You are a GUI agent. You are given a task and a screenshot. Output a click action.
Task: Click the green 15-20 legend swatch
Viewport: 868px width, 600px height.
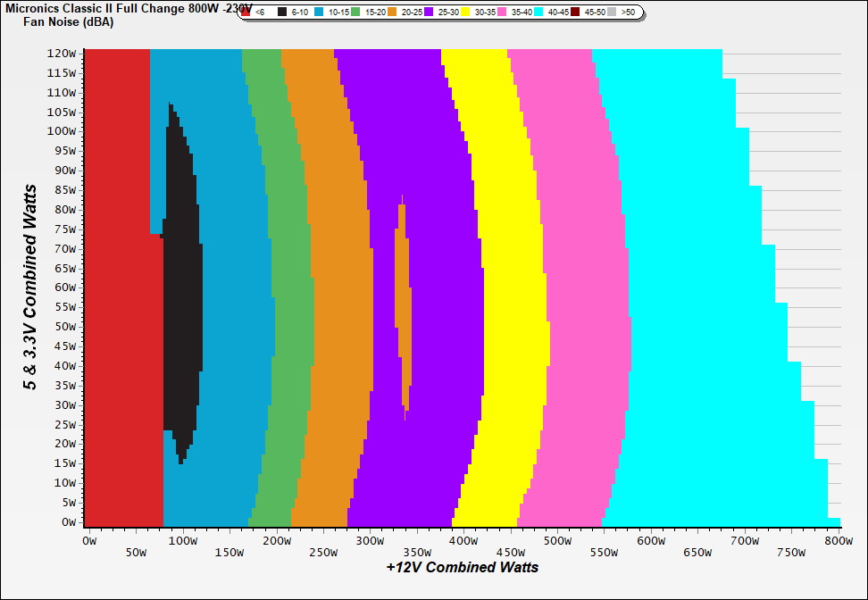tap(355, 12)
